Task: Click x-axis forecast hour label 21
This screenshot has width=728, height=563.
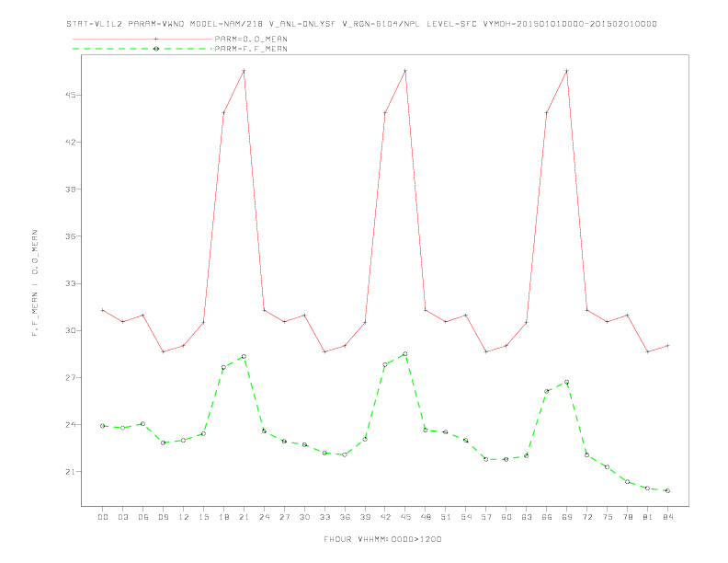Action: click(x=244, y=517)
